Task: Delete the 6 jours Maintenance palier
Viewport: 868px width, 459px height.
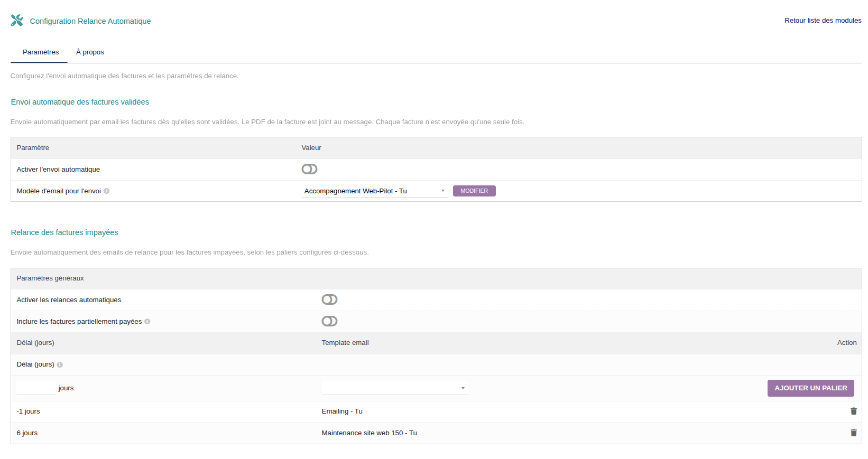Action: (853, 433)
